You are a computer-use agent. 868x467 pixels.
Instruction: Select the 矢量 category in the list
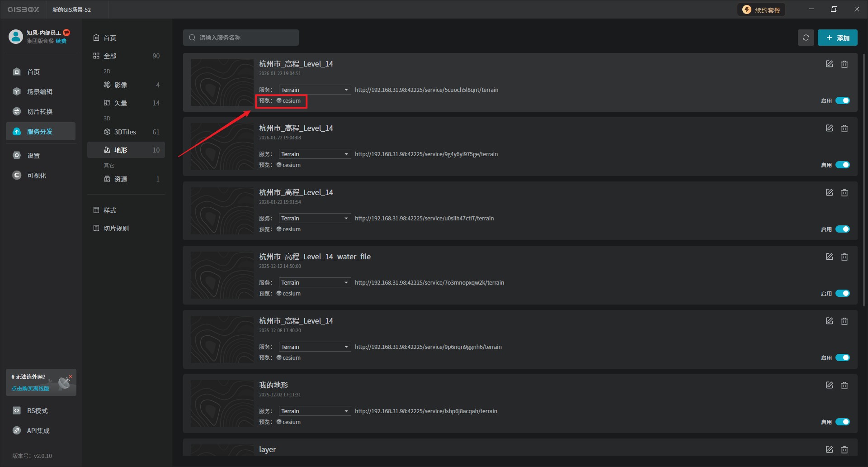tap(121, 103)
